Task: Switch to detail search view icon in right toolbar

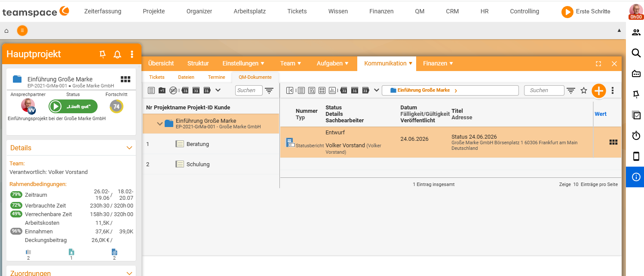Action: (311, 90)
